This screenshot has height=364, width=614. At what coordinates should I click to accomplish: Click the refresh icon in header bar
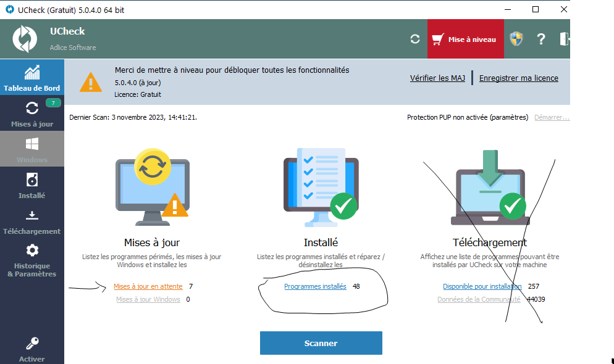coord(415,39)
